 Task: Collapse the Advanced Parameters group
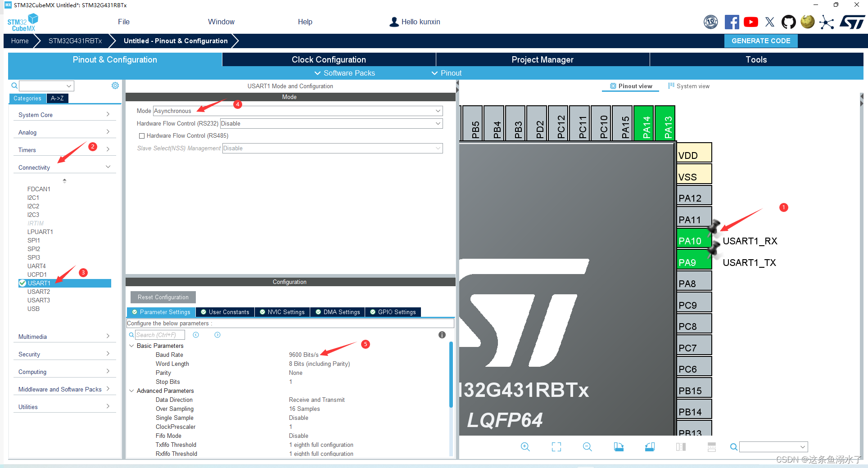click(132, 391)
